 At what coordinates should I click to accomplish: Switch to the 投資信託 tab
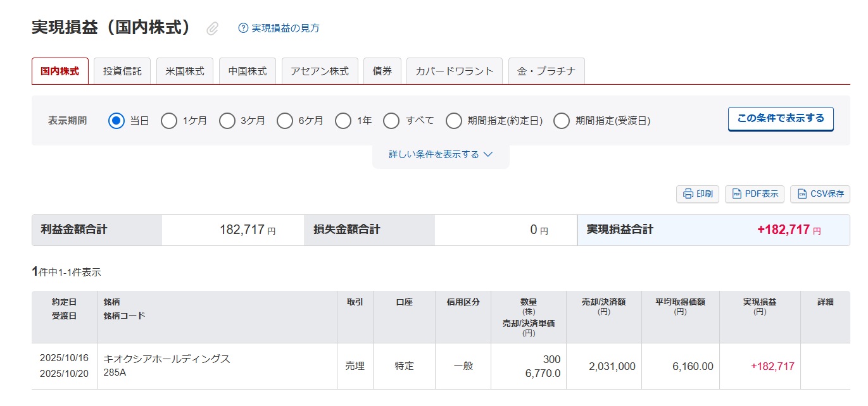(x=122, y=71)
